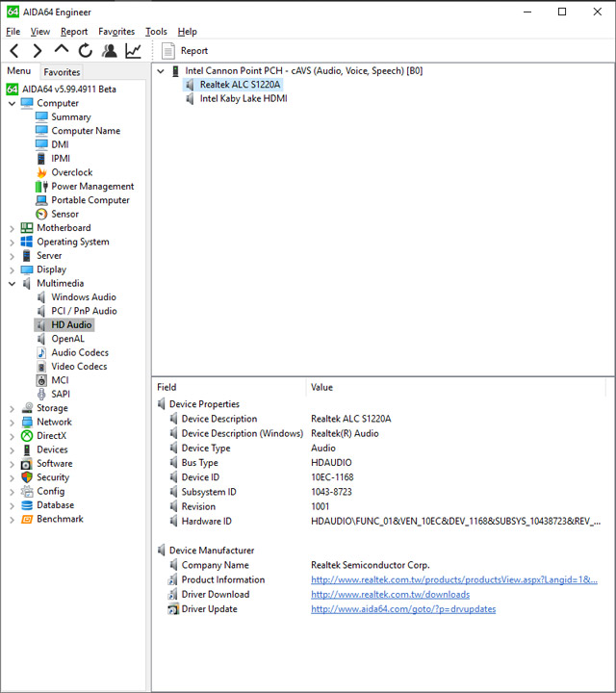Select Computer Name in the tree
The width and height of the screenshot is (616, 693).
pyautogui.click(x=86, y=131)
